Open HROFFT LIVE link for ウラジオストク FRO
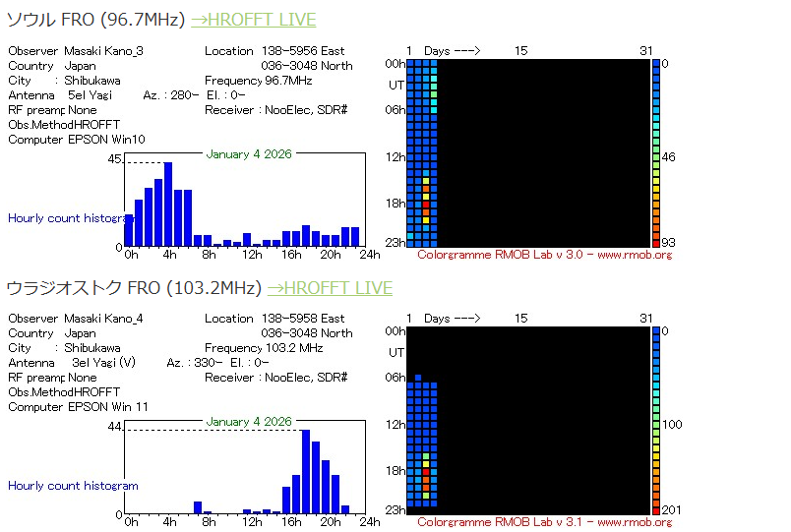 coord(329,288)
